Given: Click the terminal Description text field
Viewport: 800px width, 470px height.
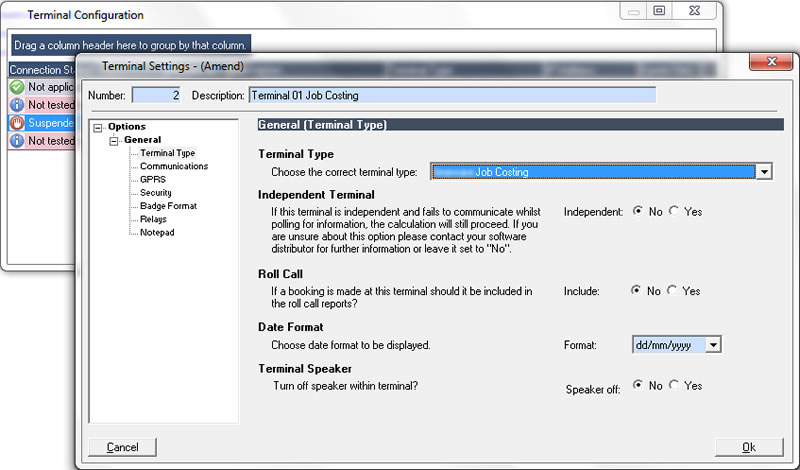Looking at the screenshot, I should (x=451, y=95).
